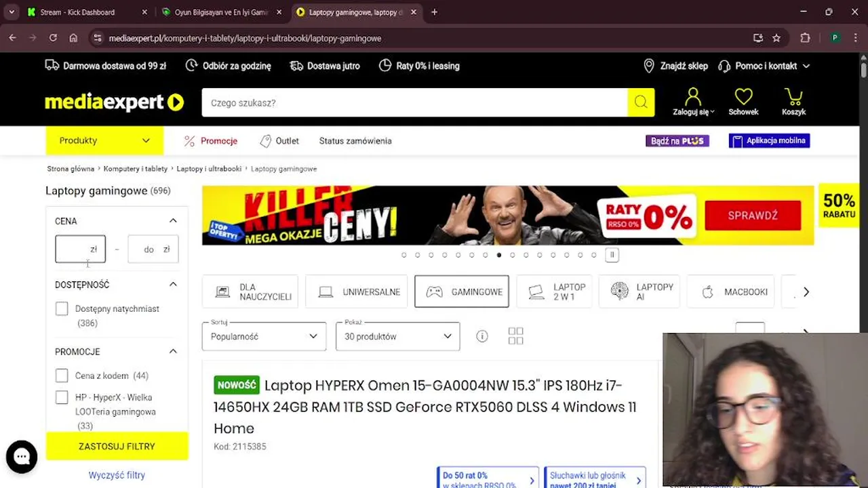Open Outlet link

(x=279, y=141)
